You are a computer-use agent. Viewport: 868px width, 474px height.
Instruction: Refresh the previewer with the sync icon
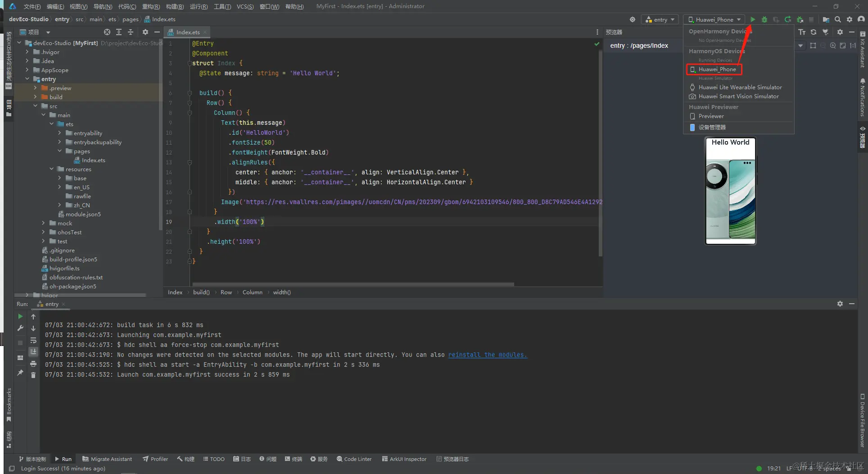coord(813,32)
